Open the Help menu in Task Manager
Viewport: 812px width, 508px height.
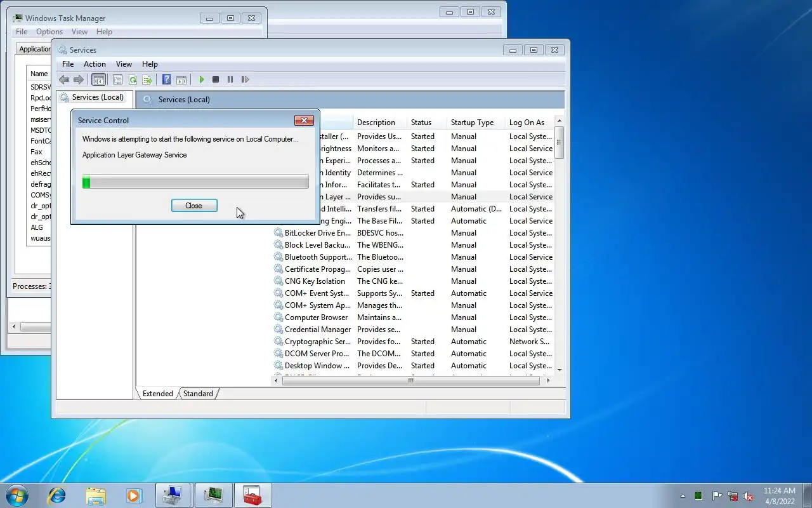click(x=104, y=32)
